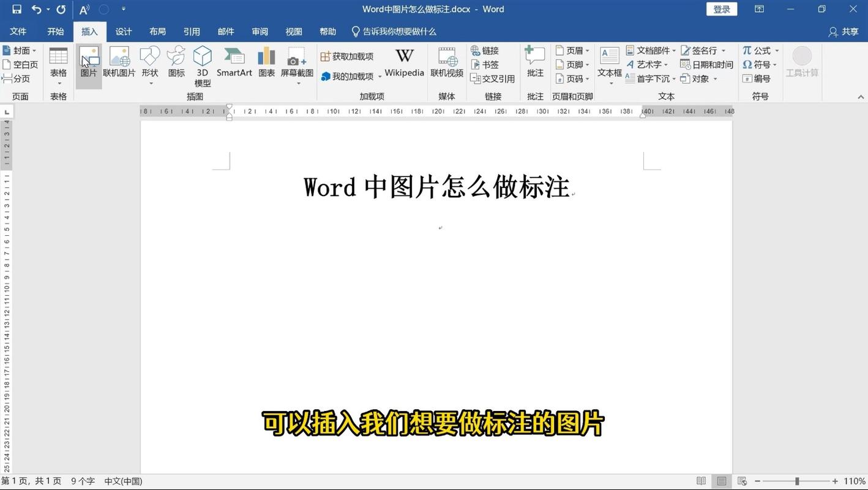Insert a hyperlink with 链接
The image size is (868, 490).
click(x=485, y=50)
